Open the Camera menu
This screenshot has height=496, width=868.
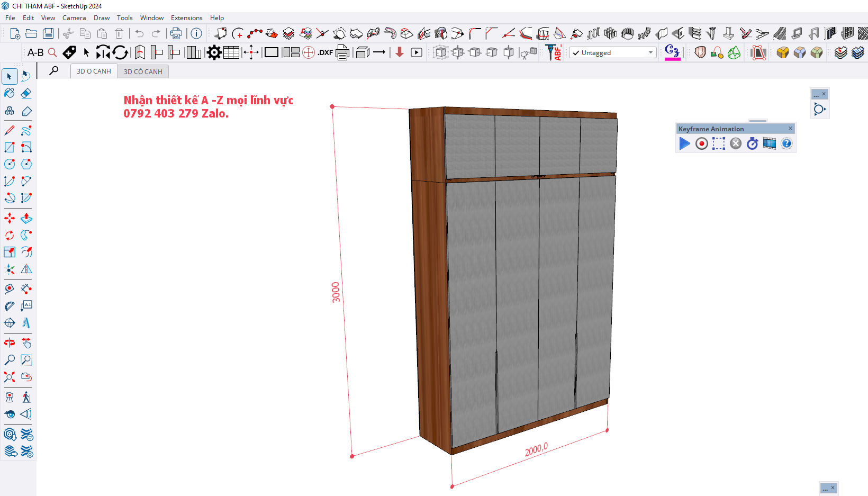tap(74, 18)
